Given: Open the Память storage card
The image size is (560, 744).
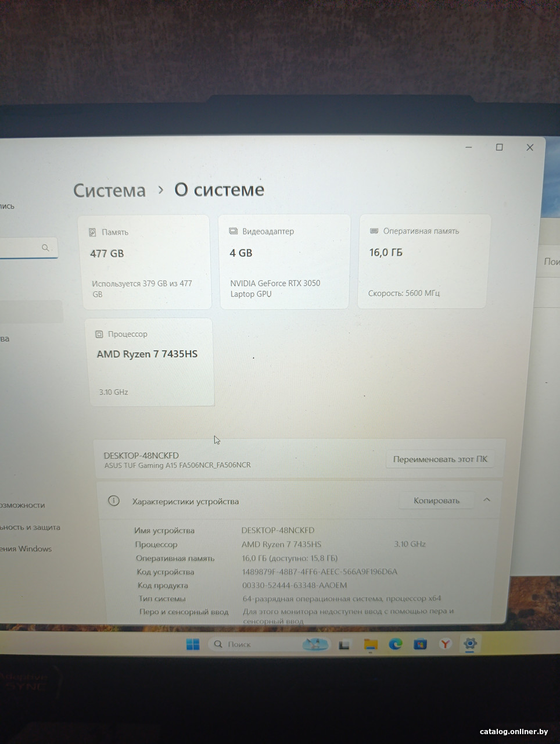Looking at the screenshot, I should (x=144, y=262).
